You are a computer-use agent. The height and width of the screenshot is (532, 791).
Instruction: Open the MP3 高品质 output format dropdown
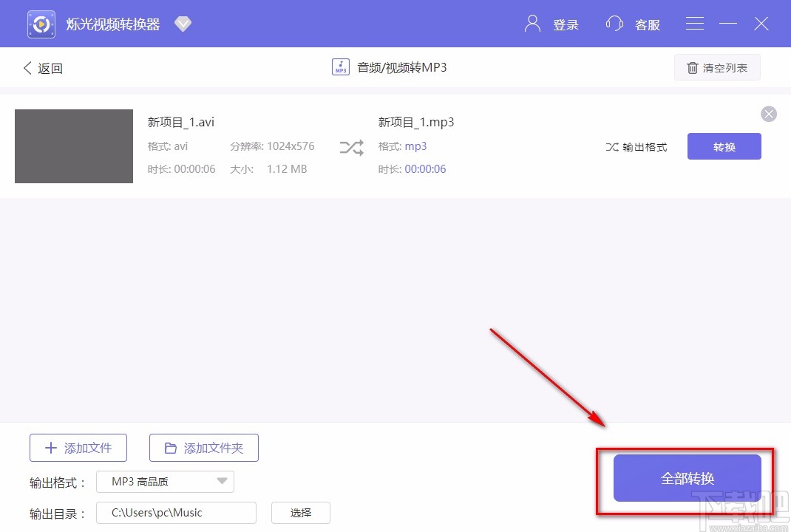[165, 481]
